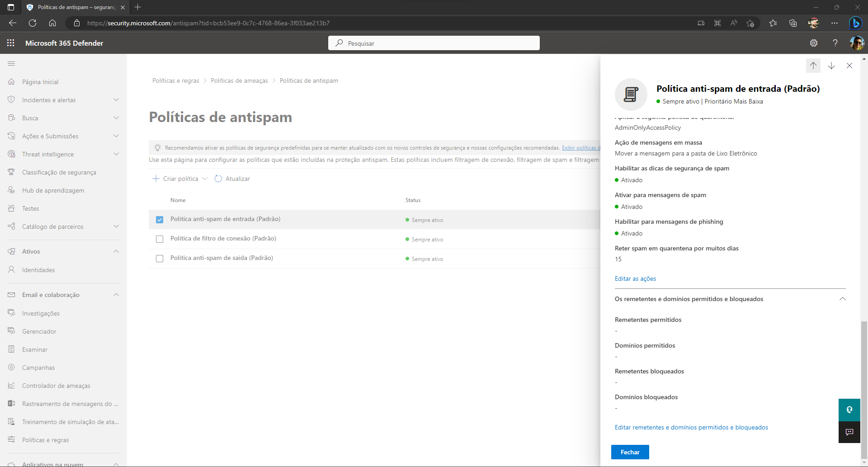Image resolution: width=868 pixels, height=467 pixels.
Task: Add page to favorites star icon
Action: [x=750, y=23]
